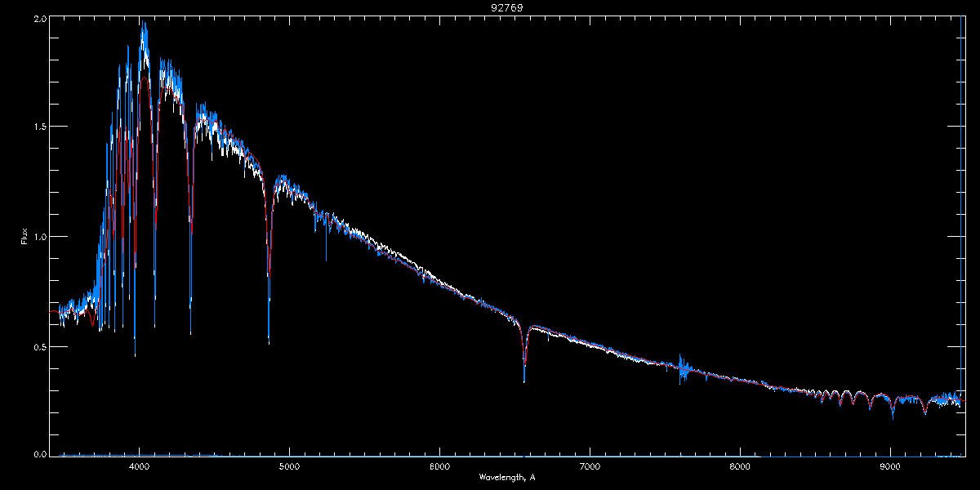Click the plot title 92769
Viewport: 980px width, 490px height.
(507, 7)
